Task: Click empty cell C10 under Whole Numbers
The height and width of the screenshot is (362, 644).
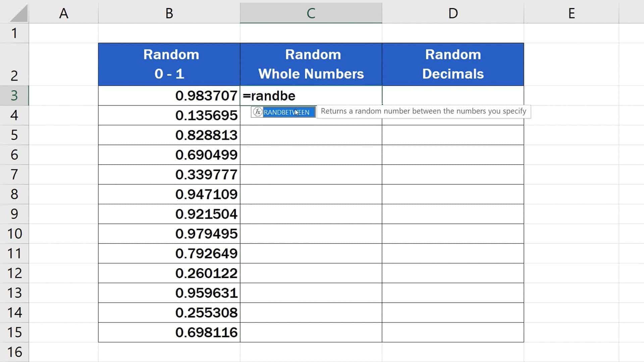Action: coord(311,234)
